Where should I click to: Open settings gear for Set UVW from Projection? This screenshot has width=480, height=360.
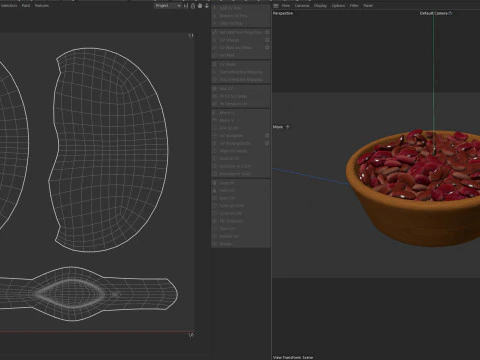(x=267, y=32)
